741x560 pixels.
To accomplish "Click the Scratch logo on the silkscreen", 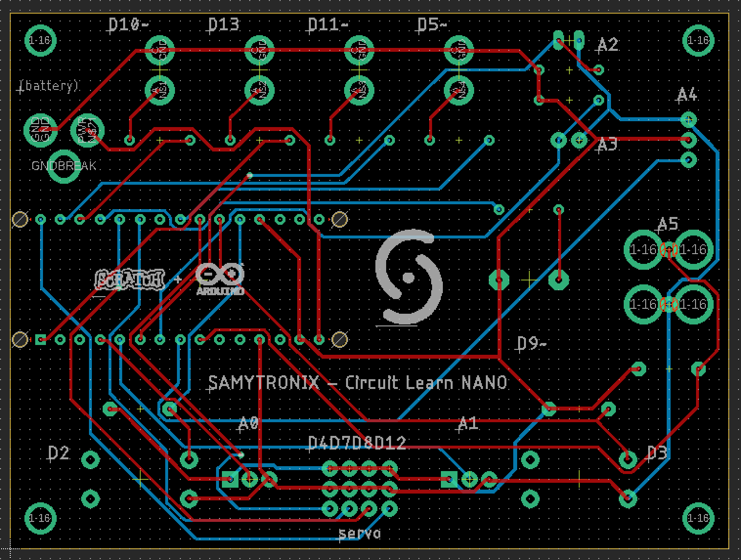I will (130, 280).
